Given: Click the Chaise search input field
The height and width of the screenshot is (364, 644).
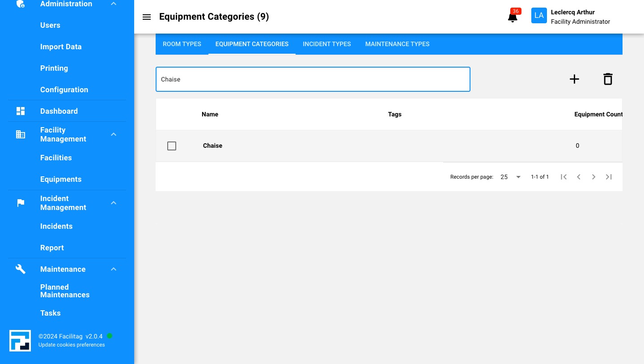Looking at the screenshot, I should 313,79.
